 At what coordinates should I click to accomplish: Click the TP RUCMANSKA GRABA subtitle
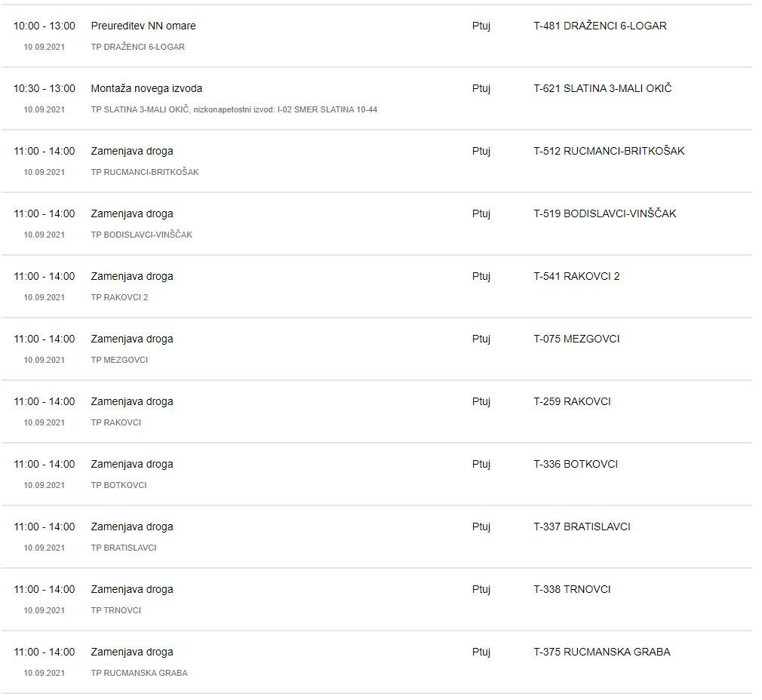tap(139, 673)
